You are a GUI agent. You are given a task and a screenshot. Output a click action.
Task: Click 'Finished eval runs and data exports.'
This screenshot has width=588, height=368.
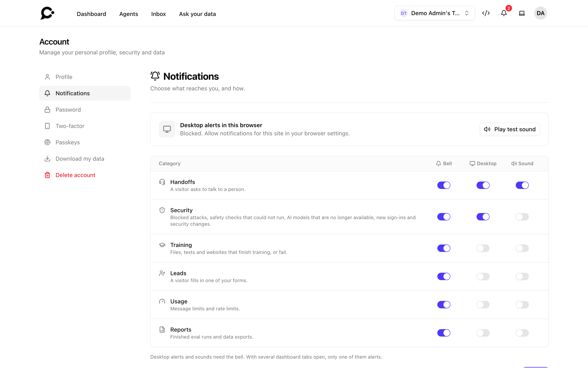[x=212, y=337]
